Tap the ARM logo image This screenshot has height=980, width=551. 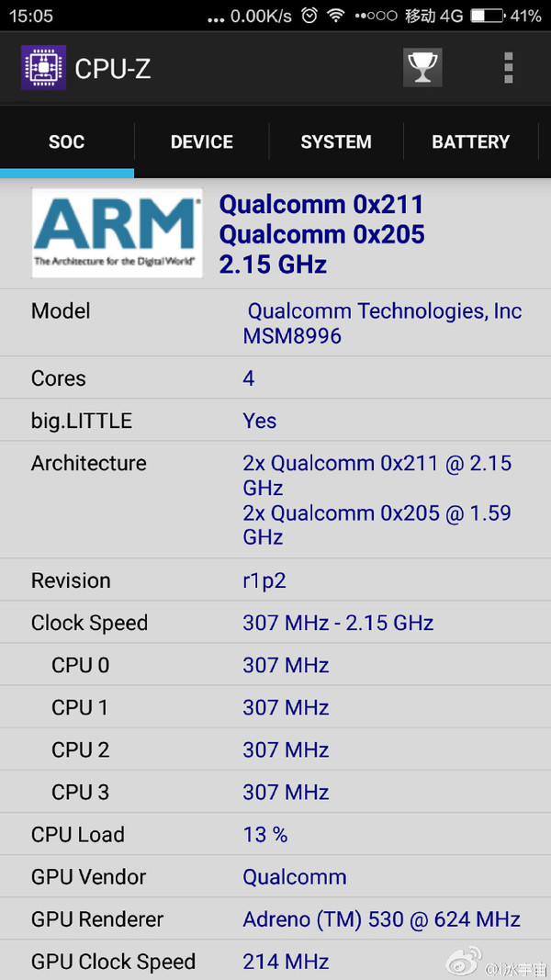click(x=118, y=233)
